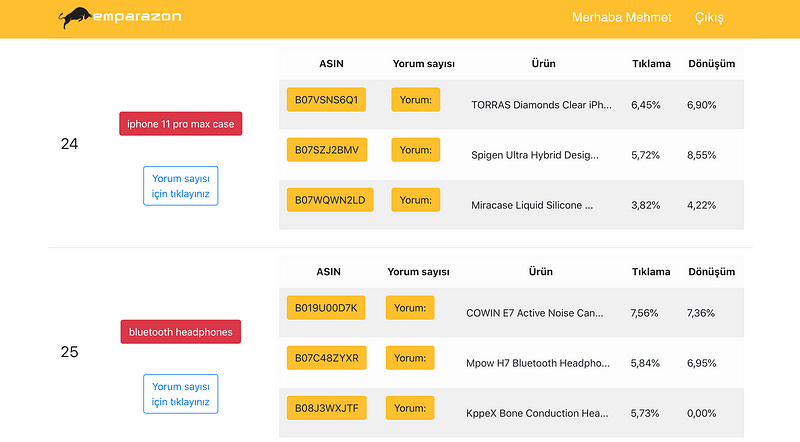Click Yorum sayısı header in bluetooth headphones table
This screenshot has width=800, height=442.
point(418,272)
